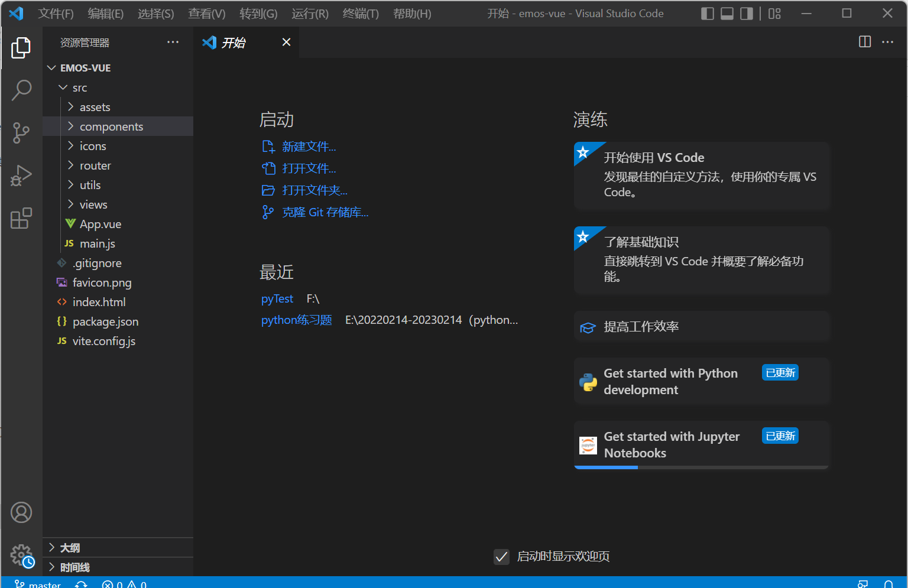Open the editor More Actions menu

[x=888, y=41]
